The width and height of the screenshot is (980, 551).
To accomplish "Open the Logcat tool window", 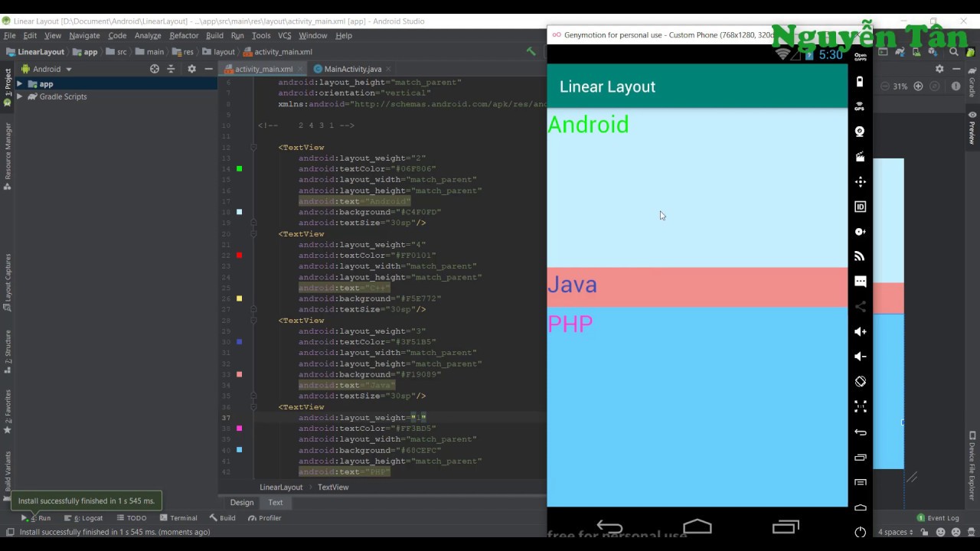I will 83,518.
